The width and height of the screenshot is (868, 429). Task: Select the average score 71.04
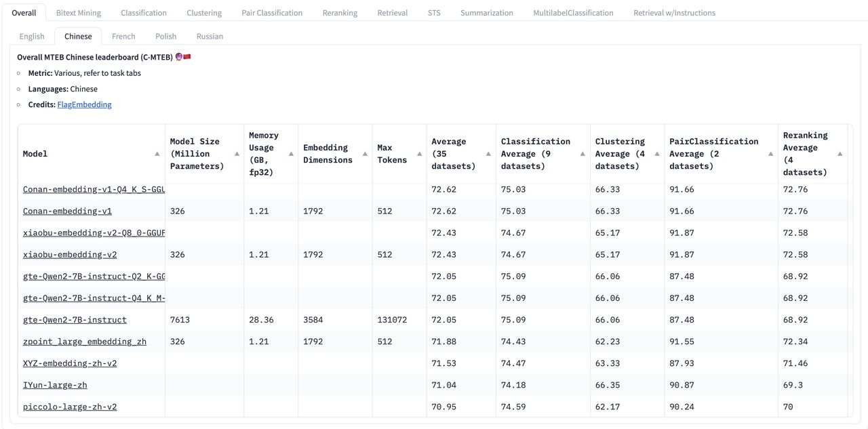[x=444, y=384]
